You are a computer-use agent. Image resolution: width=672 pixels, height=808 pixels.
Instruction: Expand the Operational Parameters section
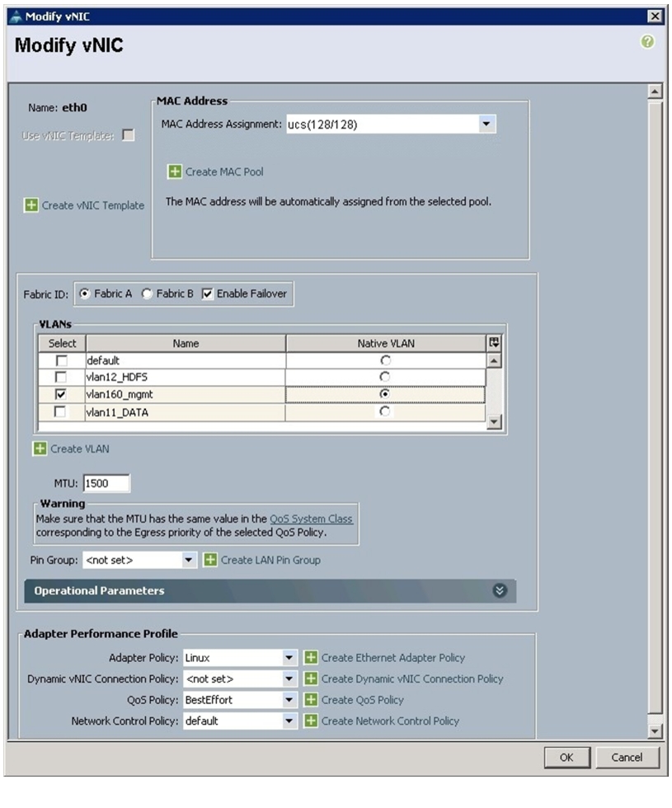(x=500, y=590)
